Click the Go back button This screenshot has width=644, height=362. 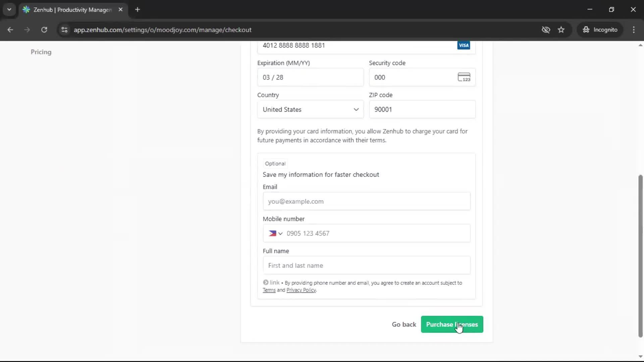[x=404, y=324]
